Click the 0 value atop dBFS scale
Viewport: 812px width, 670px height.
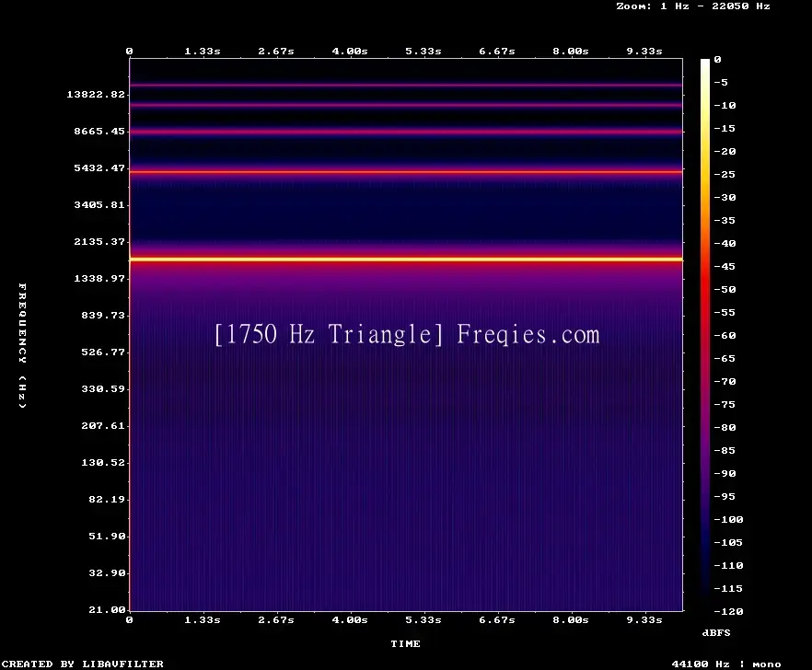(x=717, y=60)
